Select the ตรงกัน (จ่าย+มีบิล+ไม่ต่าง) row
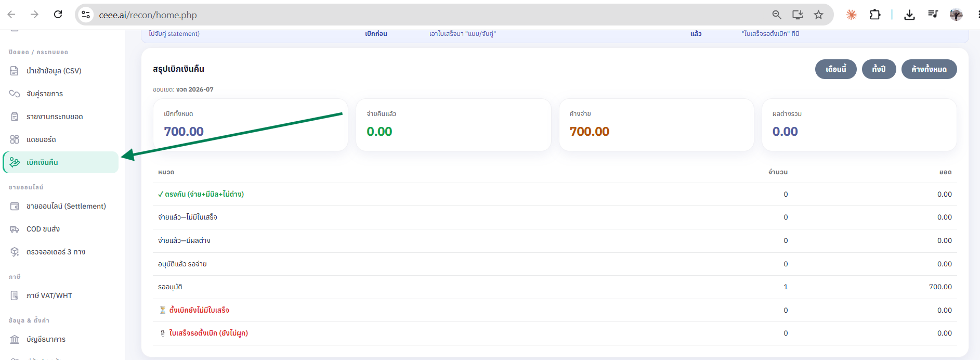Image resolution: width=980 pixels, height=360 pixels. [x=555, y=194]
